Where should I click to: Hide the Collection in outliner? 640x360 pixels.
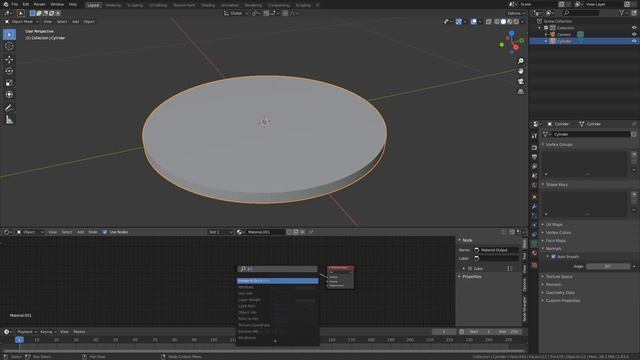634,28
